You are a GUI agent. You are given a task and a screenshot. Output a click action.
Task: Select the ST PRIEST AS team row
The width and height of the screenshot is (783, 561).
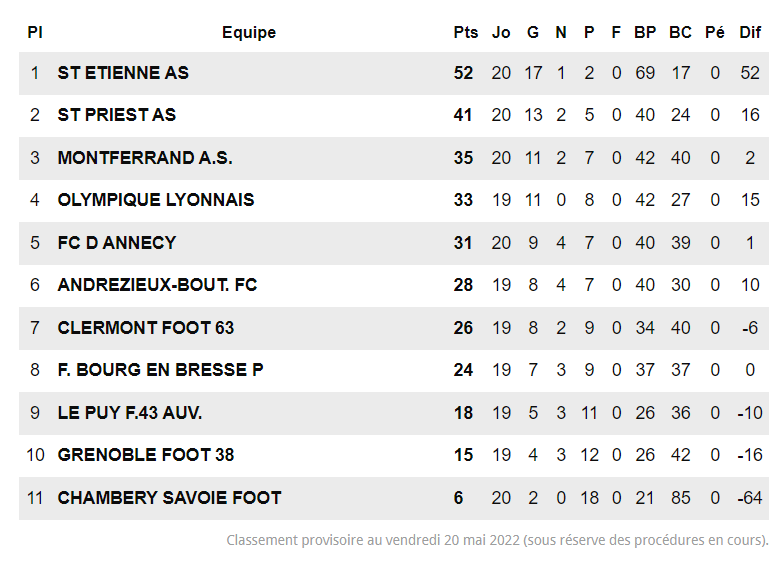[x=117, y=115]
